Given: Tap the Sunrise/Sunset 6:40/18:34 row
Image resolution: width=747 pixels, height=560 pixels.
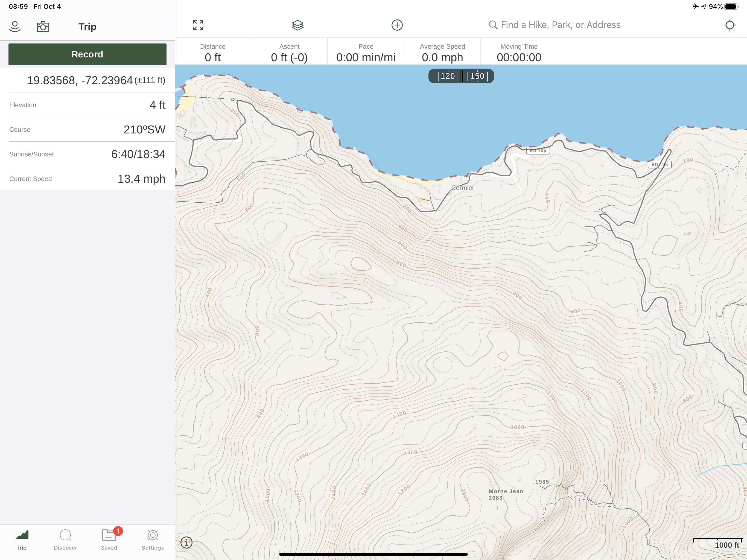Looking at the screenshot, I should coord(87,154).
